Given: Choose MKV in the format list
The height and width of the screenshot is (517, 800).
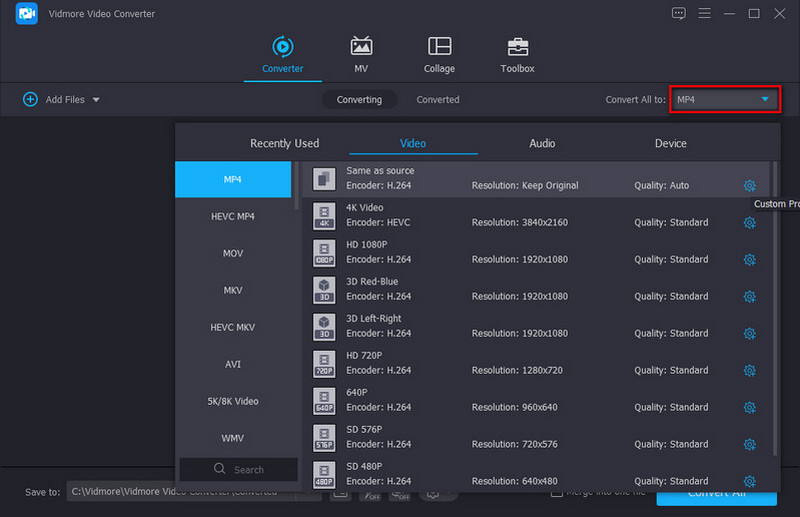Looking at the screenshot, I should pyautogui.click(x=233, y=290).
